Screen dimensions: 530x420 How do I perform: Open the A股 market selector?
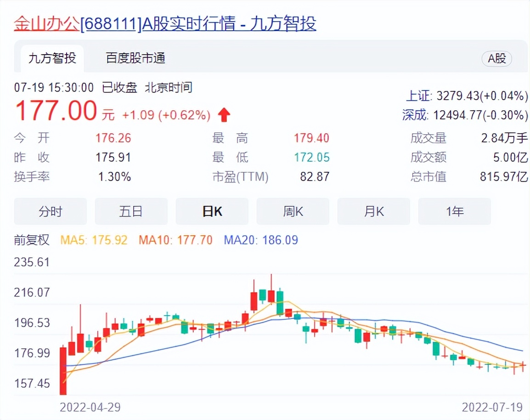(496, 59)
